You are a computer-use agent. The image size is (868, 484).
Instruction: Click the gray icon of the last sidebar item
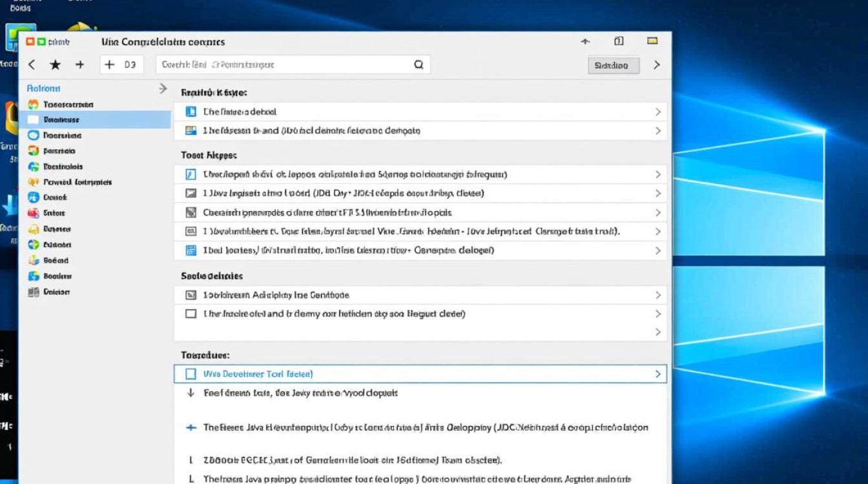click(34, 292)
